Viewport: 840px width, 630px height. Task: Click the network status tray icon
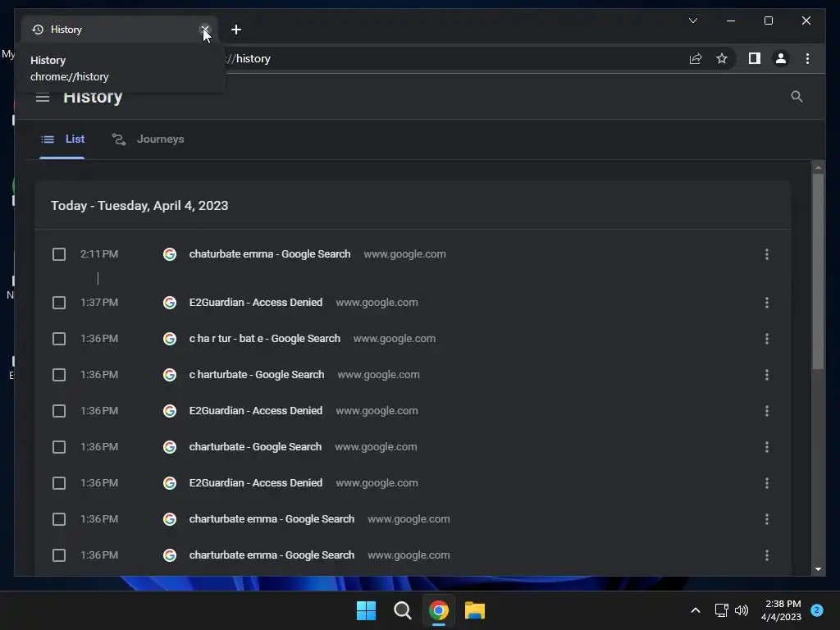point(721,610)
